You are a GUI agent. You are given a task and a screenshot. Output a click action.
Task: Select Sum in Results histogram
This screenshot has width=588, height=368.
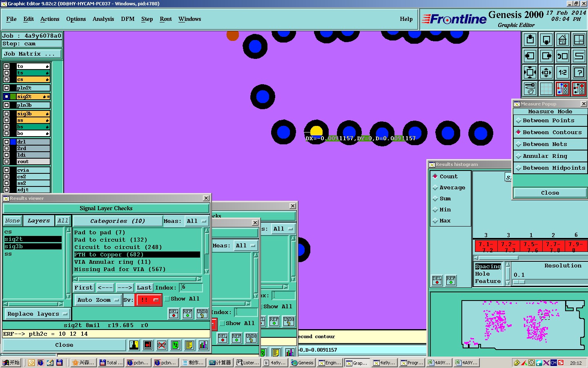click(x=442, y=199)
